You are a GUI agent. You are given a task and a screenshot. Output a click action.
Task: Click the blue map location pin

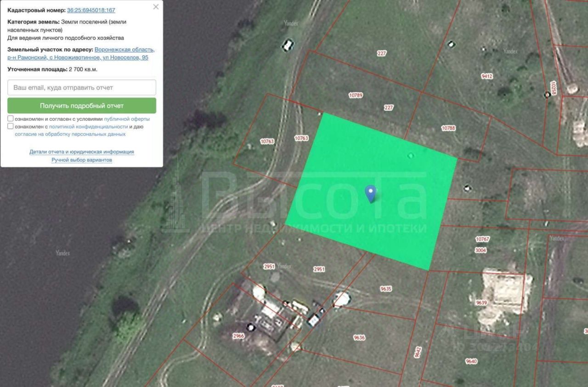(x=371, y=193)
